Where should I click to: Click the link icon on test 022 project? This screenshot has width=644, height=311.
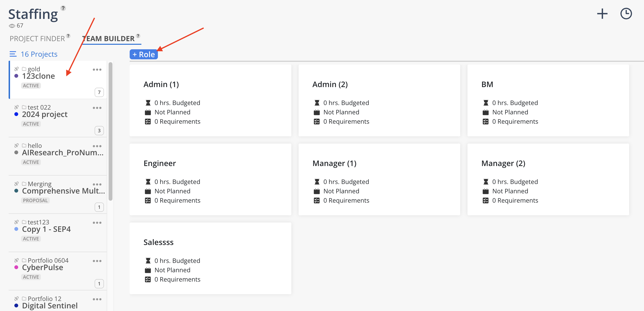point(17,107)
